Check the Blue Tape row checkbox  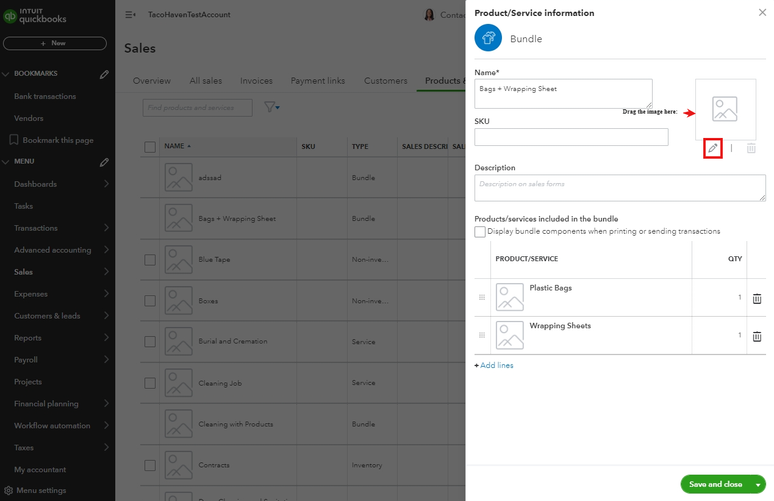pos(150,260)
